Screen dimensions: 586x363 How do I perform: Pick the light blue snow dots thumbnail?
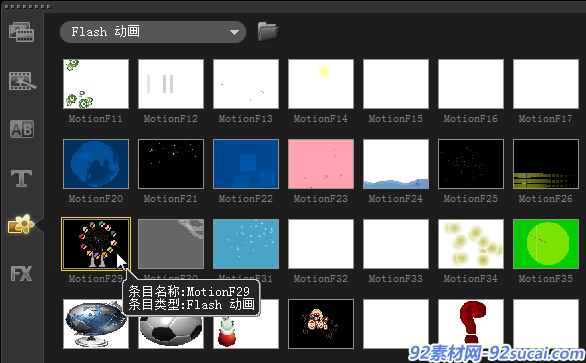point(246,244)
